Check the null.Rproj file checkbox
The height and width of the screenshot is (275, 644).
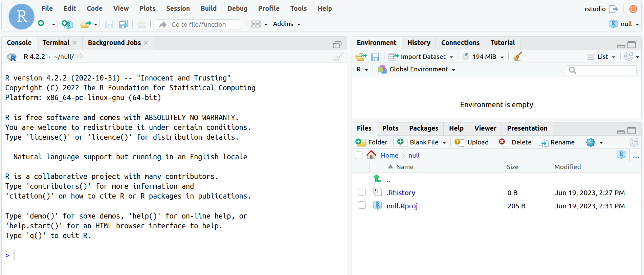point(362,205)
